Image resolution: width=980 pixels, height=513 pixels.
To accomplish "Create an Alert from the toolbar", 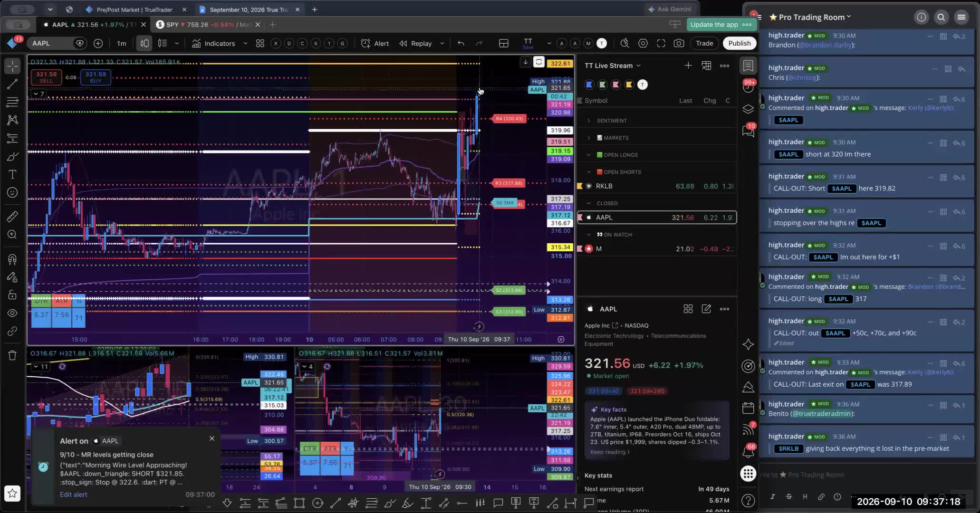I will [375, 43].
